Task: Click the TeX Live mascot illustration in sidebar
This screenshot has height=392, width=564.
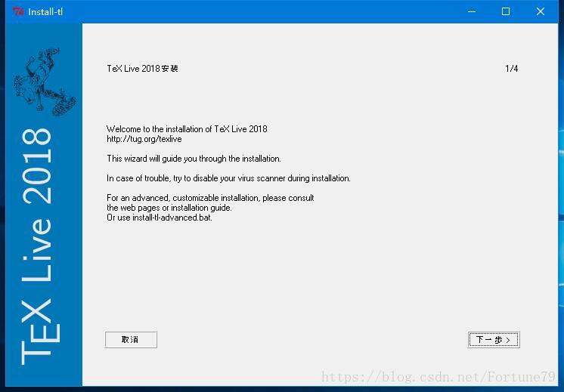Action: [x=45, y=82]
